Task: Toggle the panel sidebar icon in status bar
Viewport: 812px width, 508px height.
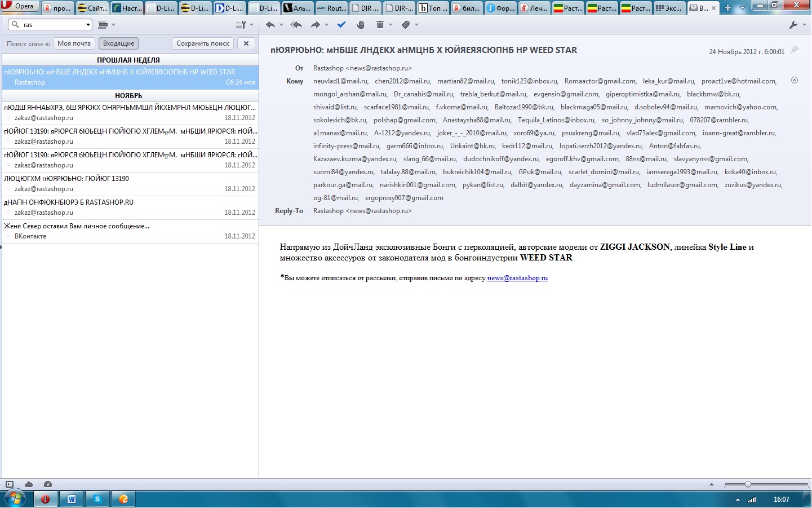Action: click(10, 484)
